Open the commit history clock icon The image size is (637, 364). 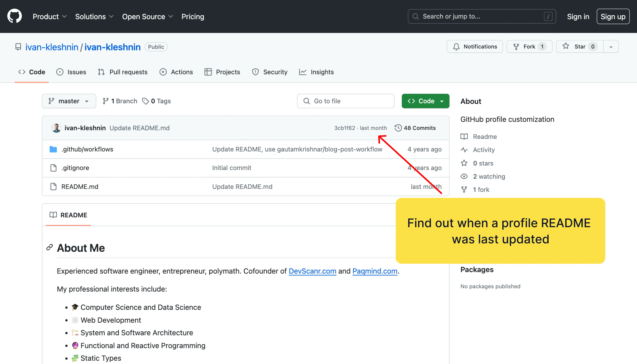click(398, 128)
